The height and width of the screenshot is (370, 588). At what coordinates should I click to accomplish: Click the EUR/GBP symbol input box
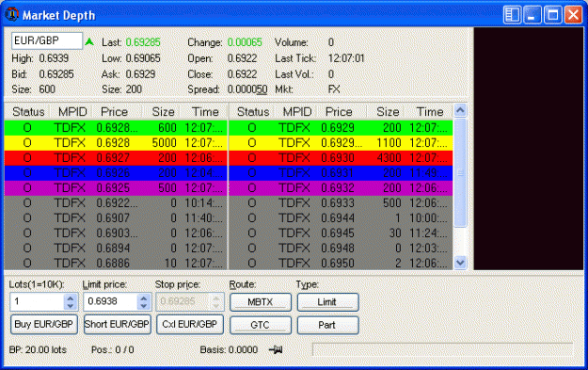[x=47, y=40]
